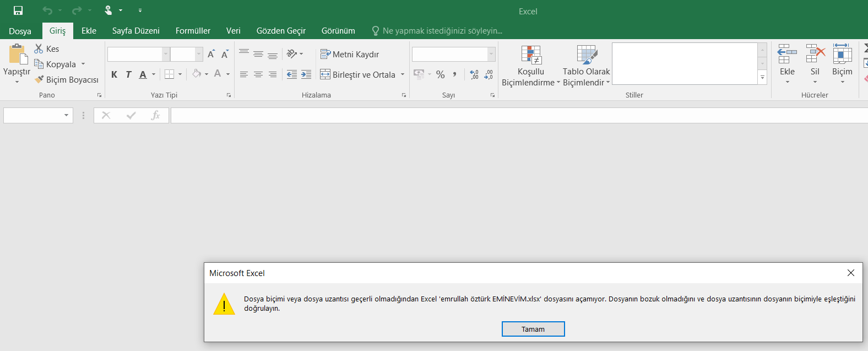Click the Undo arrow icon

click(x=47, y=10)
